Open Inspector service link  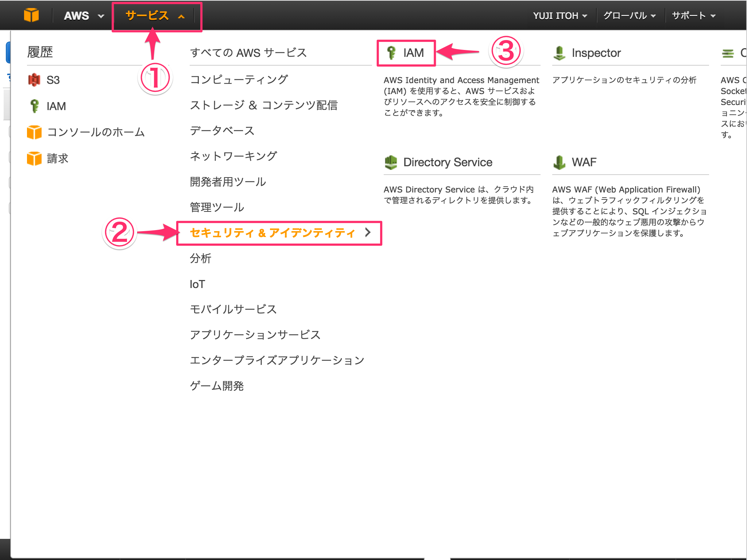click(596, 53)
